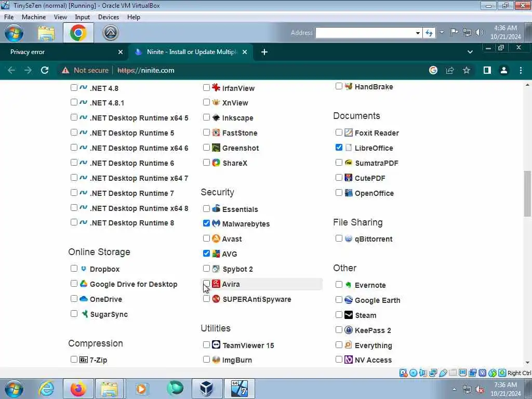This screenshot has height=399, width=532.
Task: Bookmark this page with star icon
Action: click(x=467, y=70)
